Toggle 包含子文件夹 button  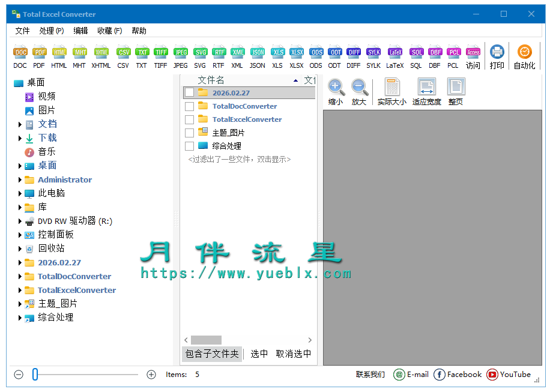(x=212, y=354)
